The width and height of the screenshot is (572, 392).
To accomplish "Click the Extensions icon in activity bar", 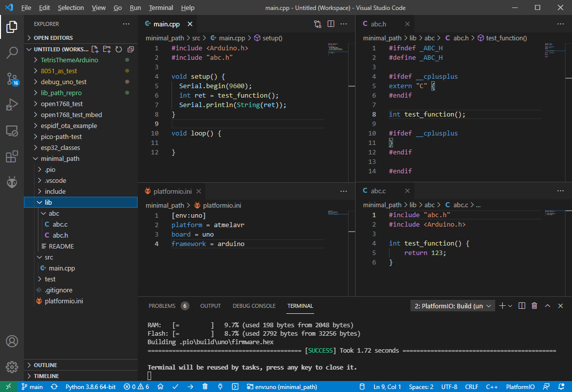I will coord(12,157).
